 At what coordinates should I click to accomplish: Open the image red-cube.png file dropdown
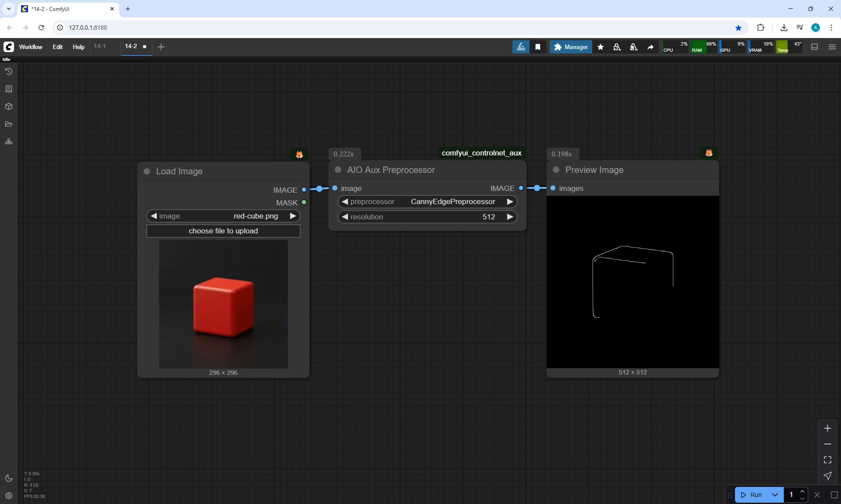click(x=255, y=216)
